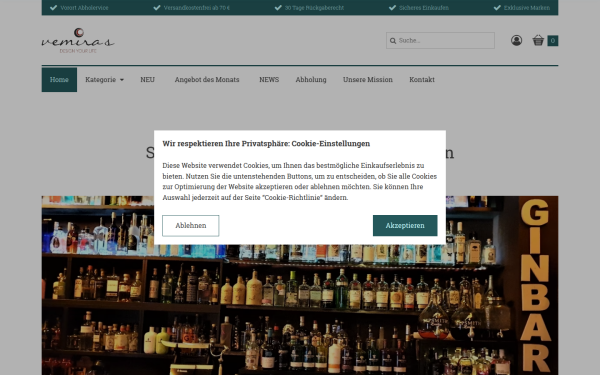
Task: Click the vemiras logo
Action: click(78, 41)
